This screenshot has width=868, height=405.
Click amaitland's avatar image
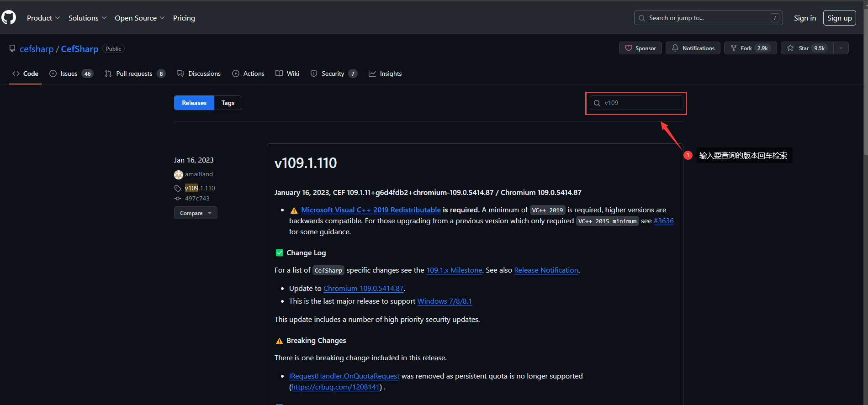179,174
